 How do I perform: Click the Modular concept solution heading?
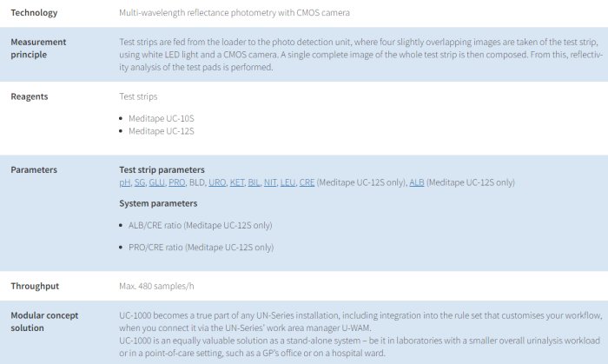(44, 321)
